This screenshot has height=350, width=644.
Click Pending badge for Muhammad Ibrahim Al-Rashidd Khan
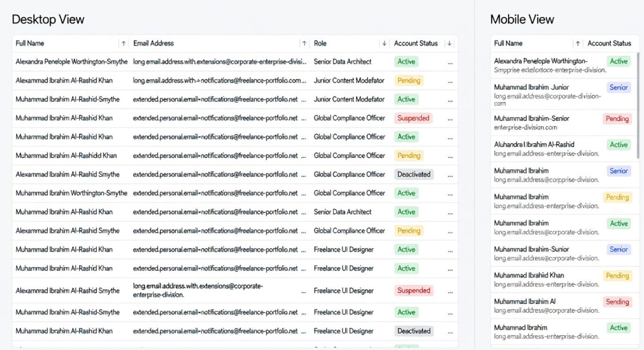click(409, 155)
